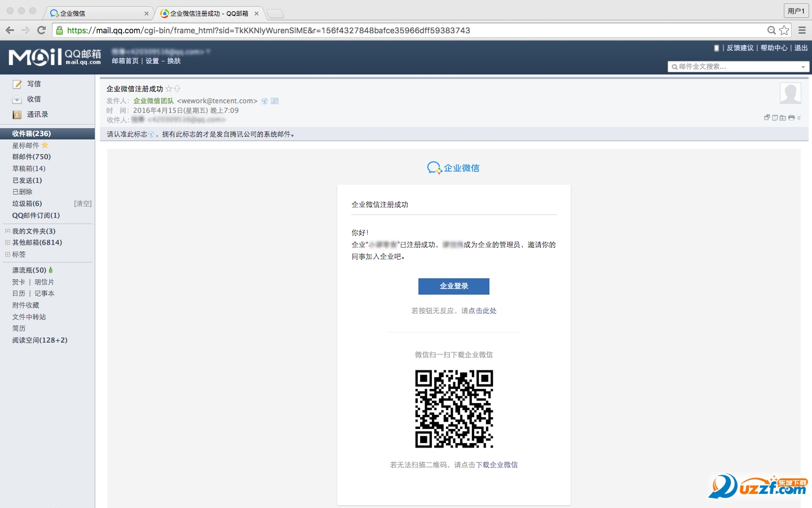This screenshot has height=508, width=812.
Task: Open 记事本 in the sidebar
Action: 45,294
